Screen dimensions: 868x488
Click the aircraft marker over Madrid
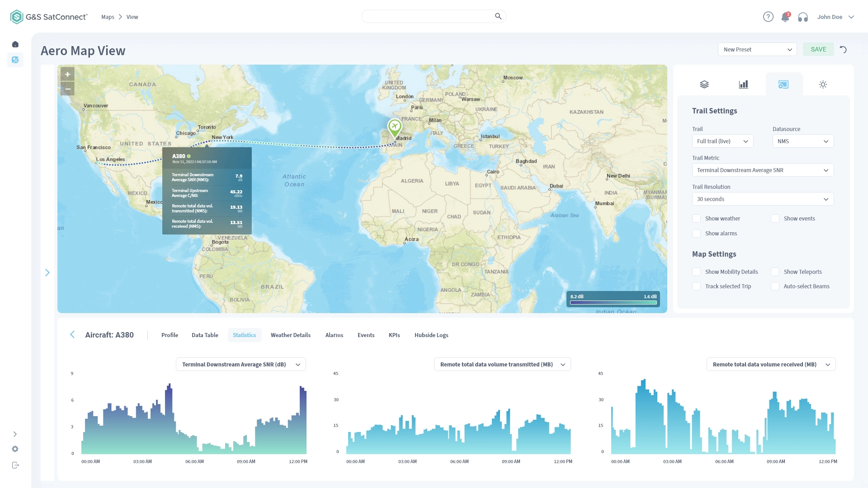[395, 128]
